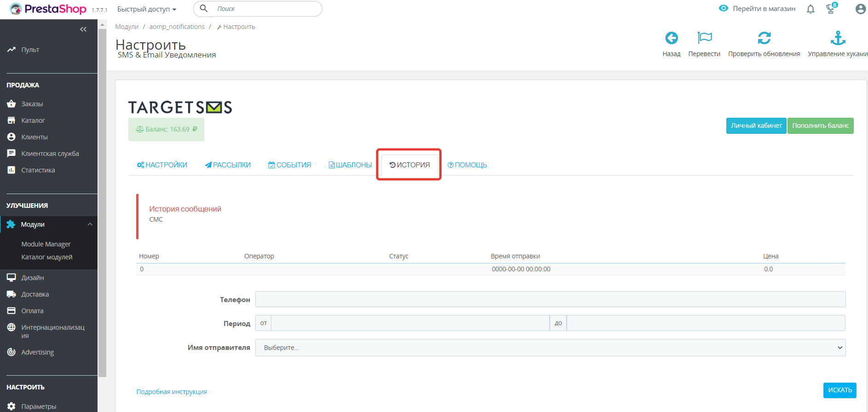
Task: Open Module Manager
Action: tap(46, 244)
